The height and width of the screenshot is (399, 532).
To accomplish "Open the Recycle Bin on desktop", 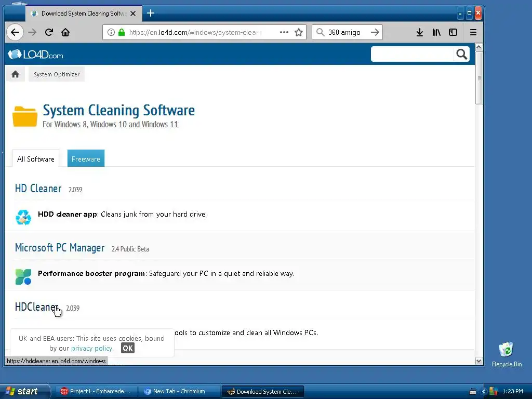I will coord(507,354).
